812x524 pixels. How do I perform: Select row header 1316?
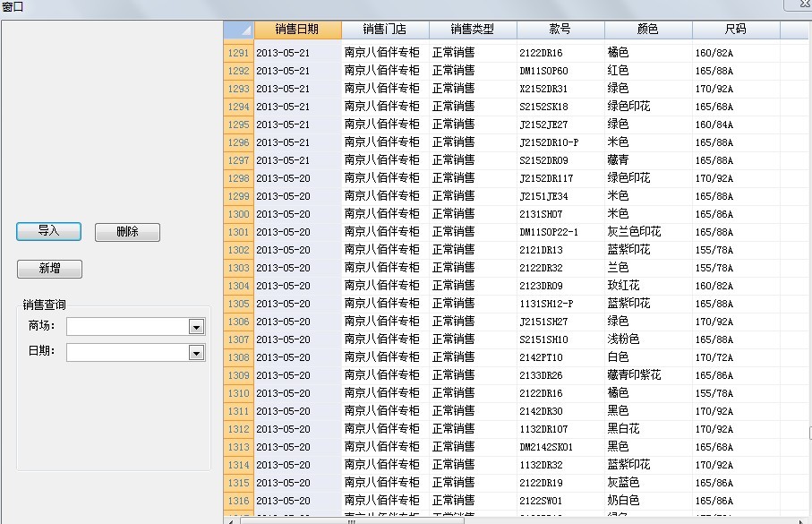pos(239,501)
